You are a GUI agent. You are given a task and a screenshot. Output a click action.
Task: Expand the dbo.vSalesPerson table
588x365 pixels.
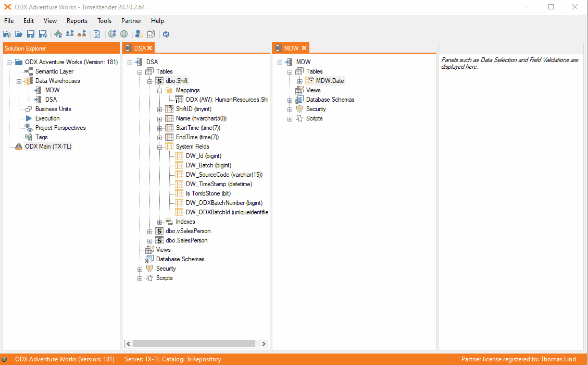tap(149, 232)
